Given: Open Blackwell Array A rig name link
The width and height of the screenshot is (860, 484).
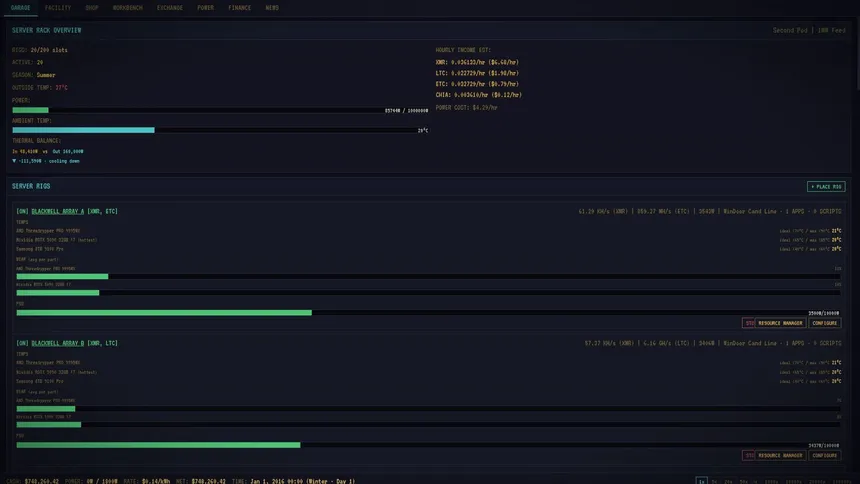Looking at the screenshot, I should coord(58,211).
